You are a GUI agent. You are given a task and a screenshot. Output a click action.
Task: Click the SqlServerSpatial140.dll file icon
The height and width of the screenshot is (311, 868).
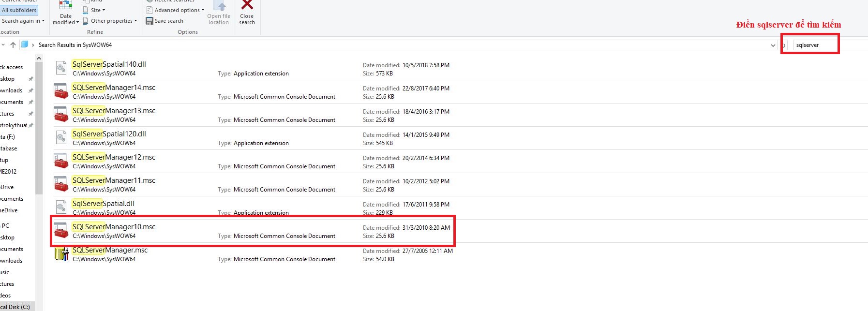(x=60, y=68)
